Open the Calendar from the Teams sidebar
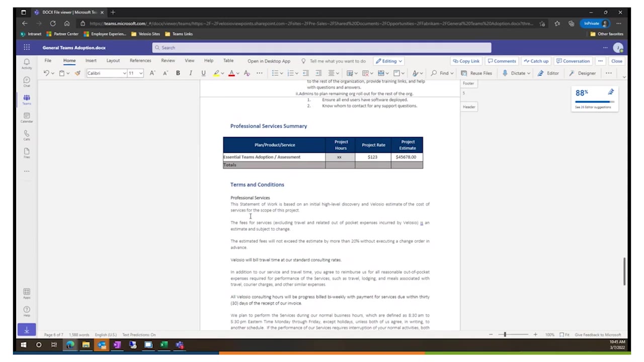Screen dimensions: 644x362 coord(26,118)
